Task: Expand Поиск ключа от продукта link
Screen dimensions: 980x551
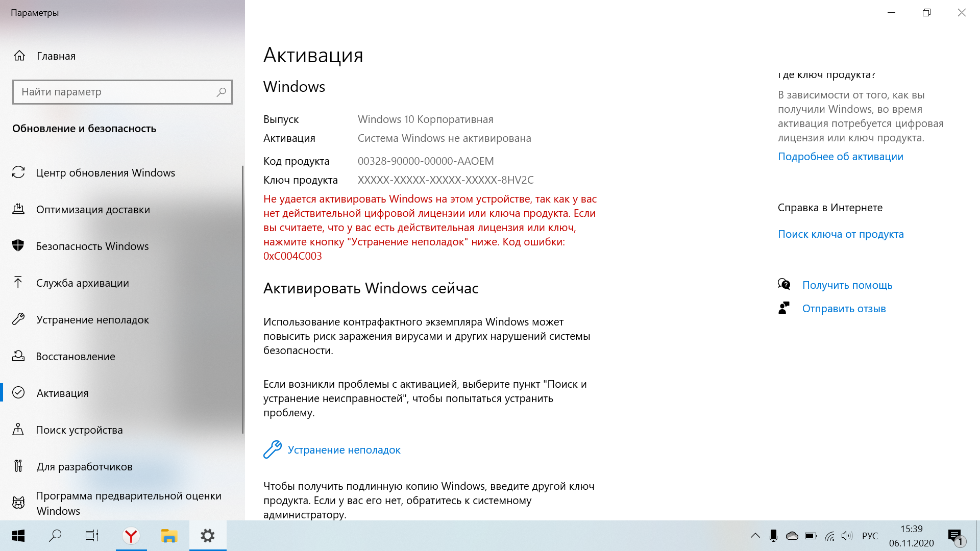Action: click(841, 234)
